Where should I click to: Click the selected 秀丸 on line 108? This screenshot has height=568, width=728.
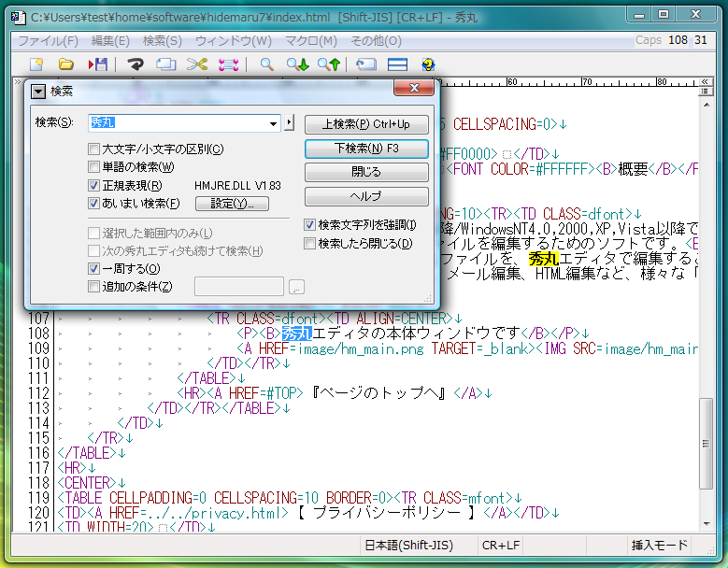click(x=296, y=334)
